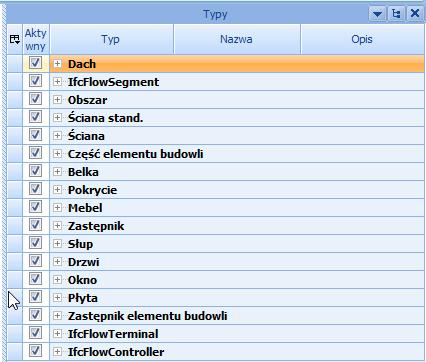Screen dimensions: 426x362
Task: Click the Opis column header
Action: (362, 39)
